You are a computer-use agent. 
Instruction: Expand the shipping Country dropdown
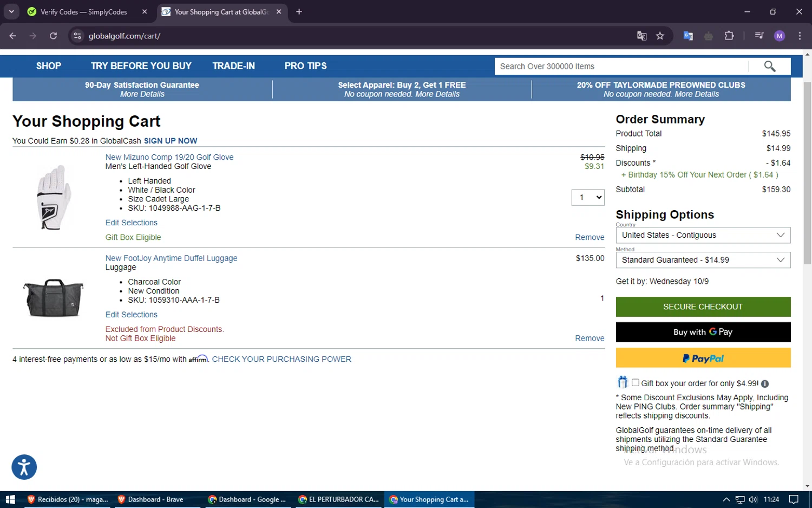click(703, 235)
